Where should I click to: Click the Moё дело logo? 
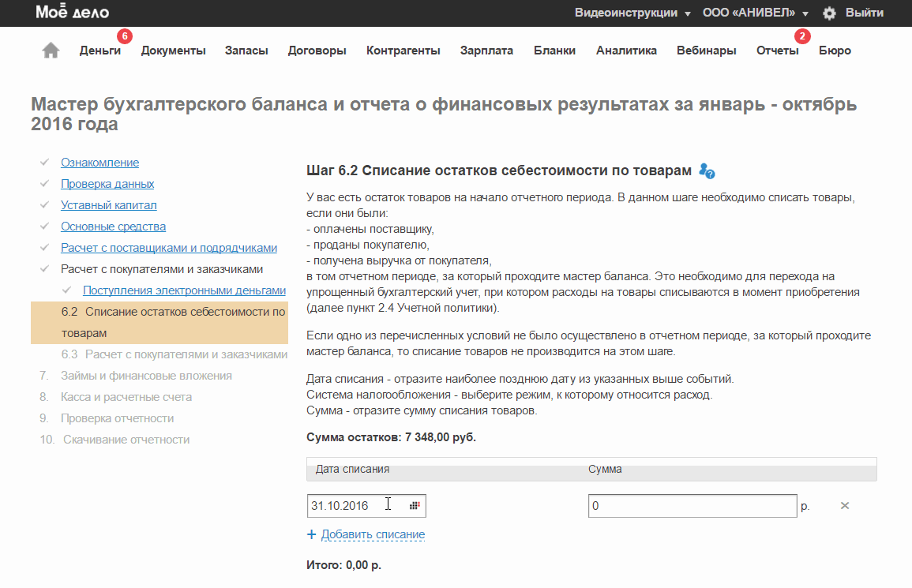[73, 13]
